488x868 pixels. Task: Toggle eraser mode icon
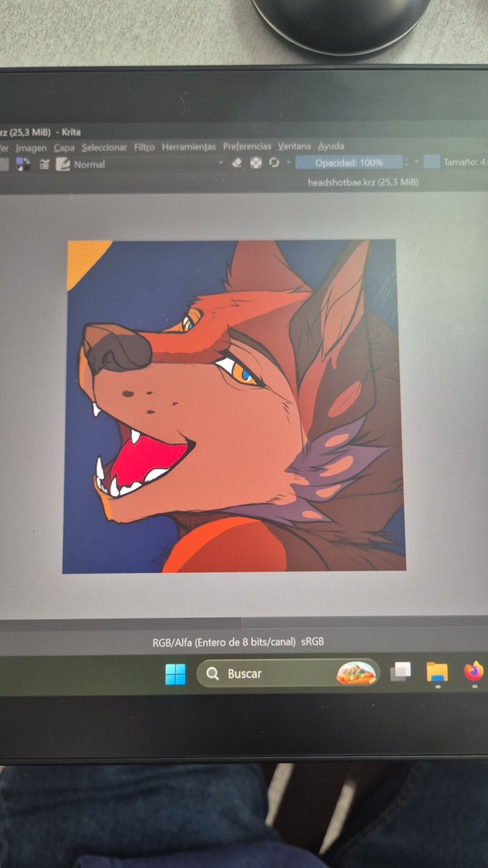(236, 163)
